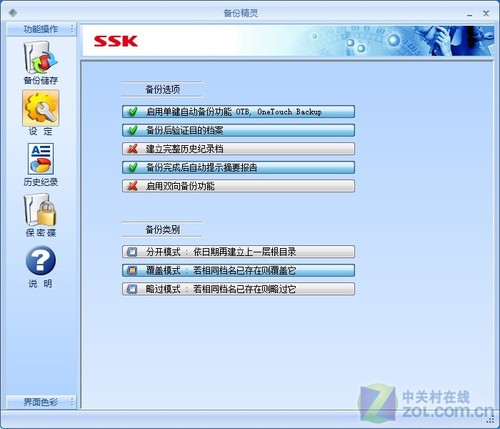This screenshot has height=429, width=500.
Task: Expand the 界面色彩 panel header
Action: (41, 402)
